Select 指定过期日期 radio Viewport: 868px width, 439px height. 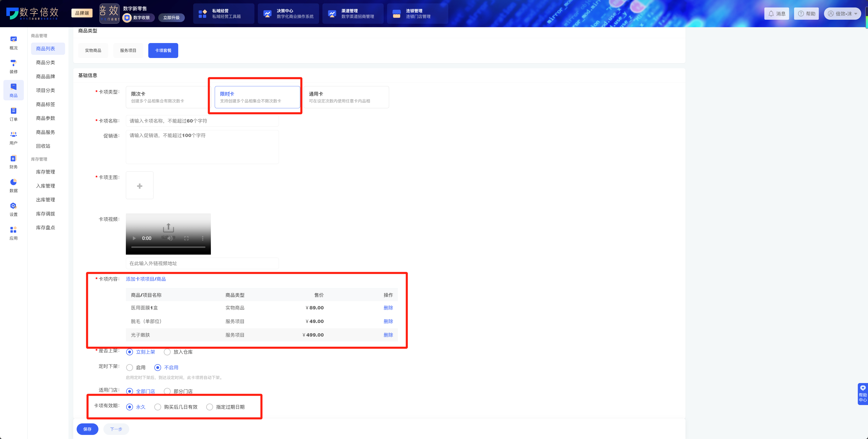coord(210,407)
